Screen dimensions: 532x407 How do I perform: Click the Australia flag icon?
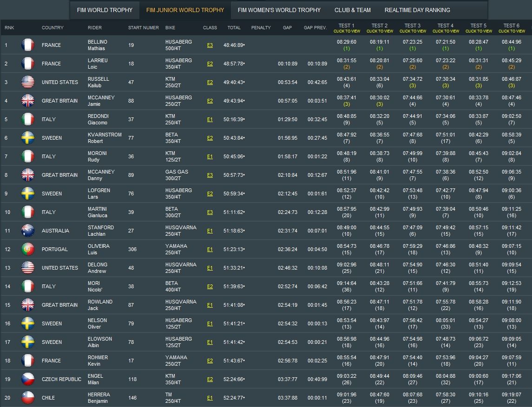coord(28,231)
